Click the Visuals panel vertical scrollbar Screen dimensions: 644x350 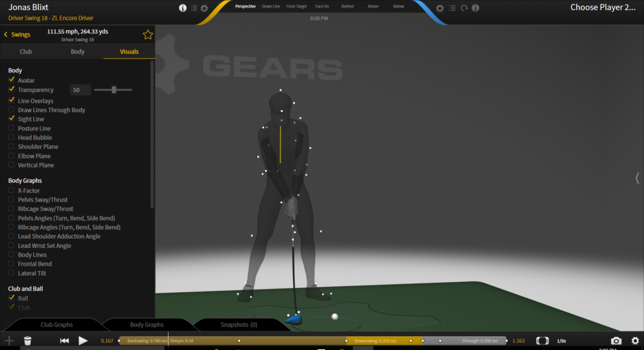[x=152, y=135]
